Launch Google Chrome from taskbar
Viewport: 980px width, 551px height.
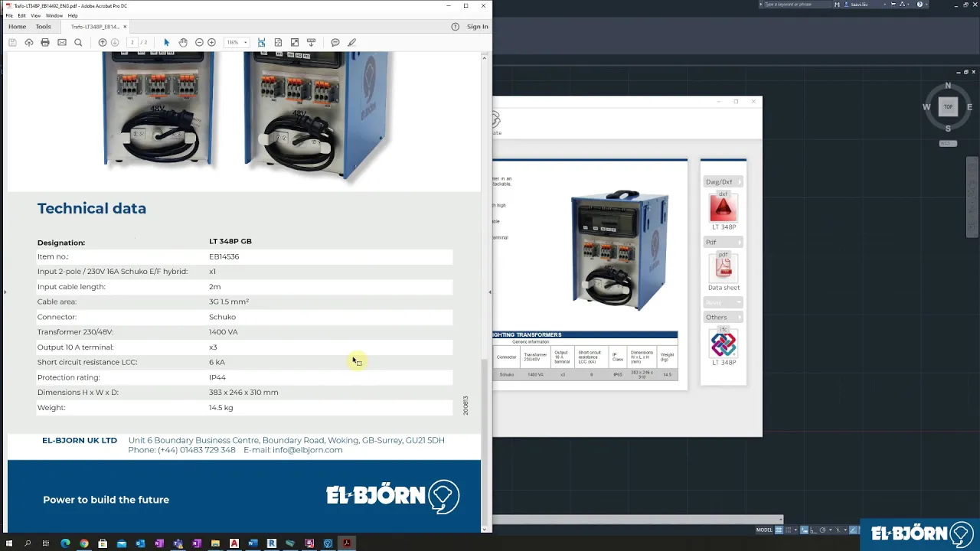click(84, 543)
